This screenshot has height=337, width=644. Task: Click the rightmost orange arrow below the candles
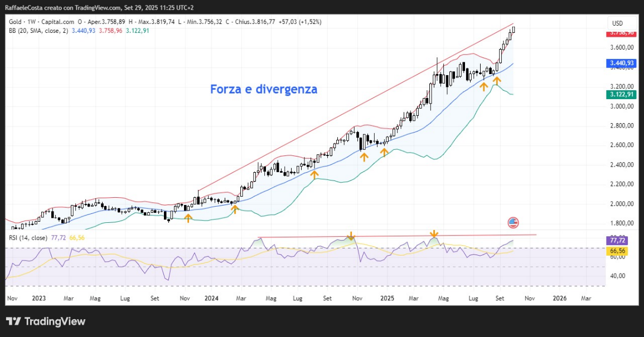pyautogui.click(x=497, y=81)
